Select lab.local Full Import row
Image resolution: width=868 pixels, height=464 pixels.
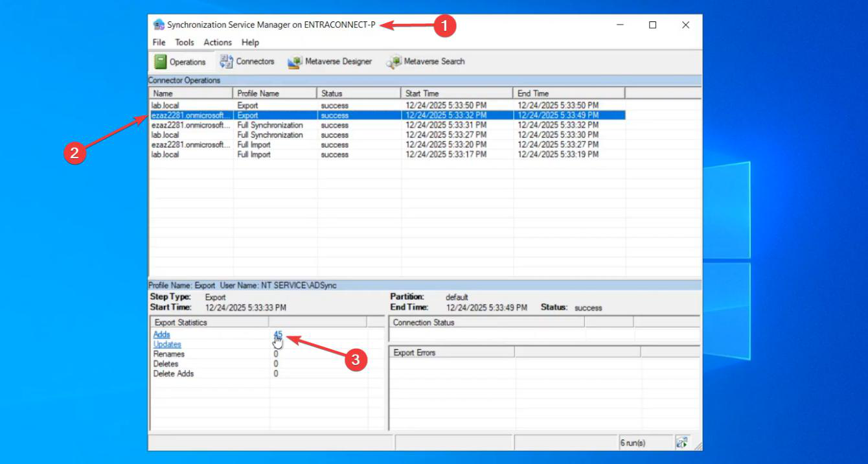[x=387, y=154]
